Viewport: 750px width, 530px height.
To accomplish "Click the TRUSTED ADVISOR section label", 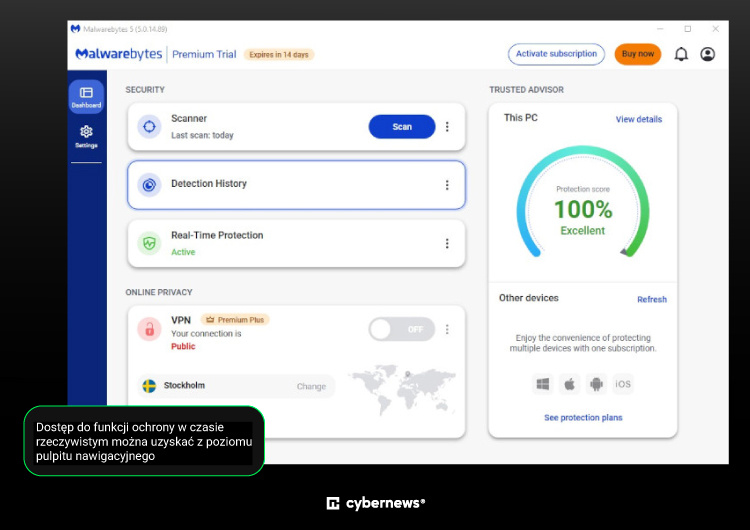I will click(526, 90).
